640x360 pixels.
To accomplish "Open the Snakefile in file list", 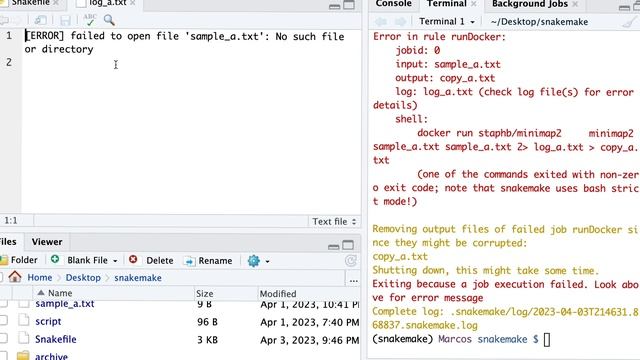I will pyautogui.click(x=56, y=339).
